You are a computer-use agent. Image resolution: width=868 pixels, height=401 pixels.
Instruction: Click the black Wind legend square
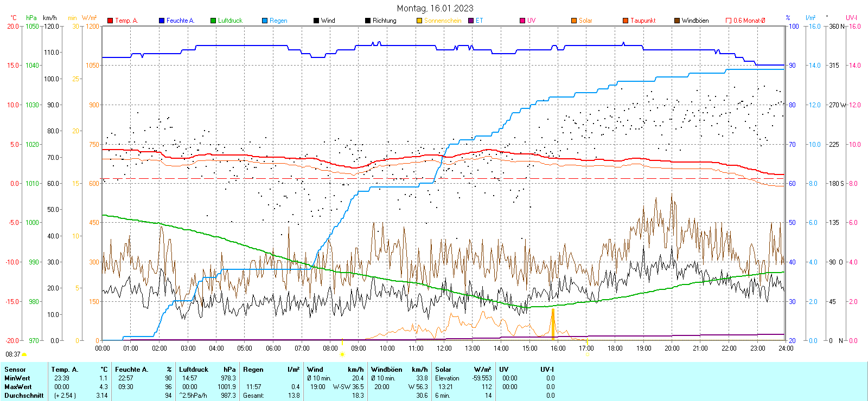coord(316,21)
